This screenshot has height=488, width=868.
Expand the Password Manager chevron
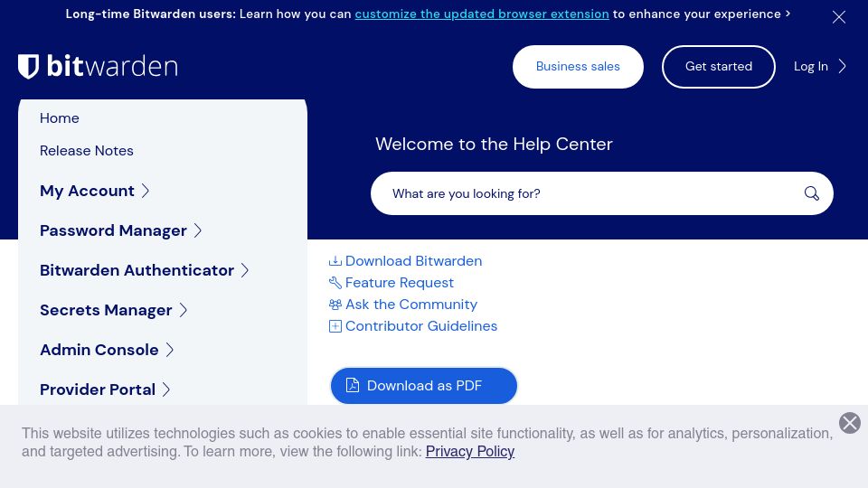pos(198,230)
